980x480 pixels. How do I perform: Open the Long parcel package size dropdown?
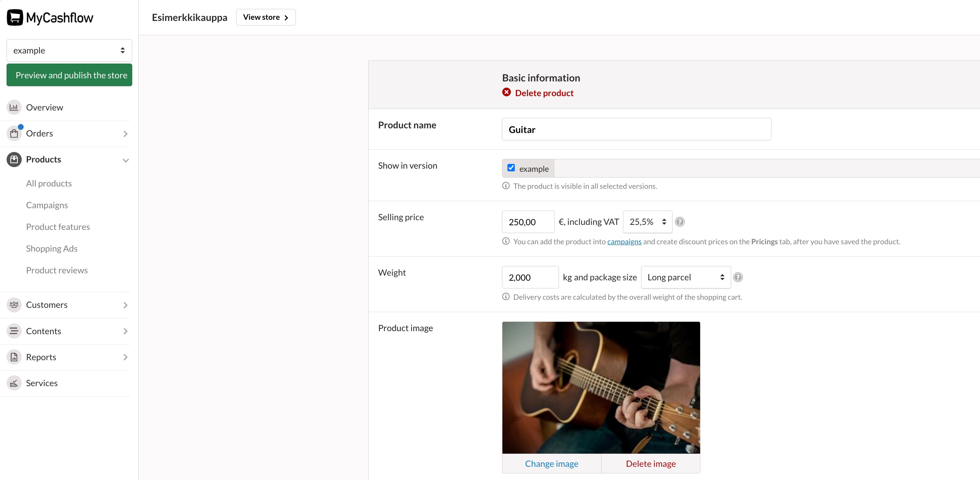685,277
